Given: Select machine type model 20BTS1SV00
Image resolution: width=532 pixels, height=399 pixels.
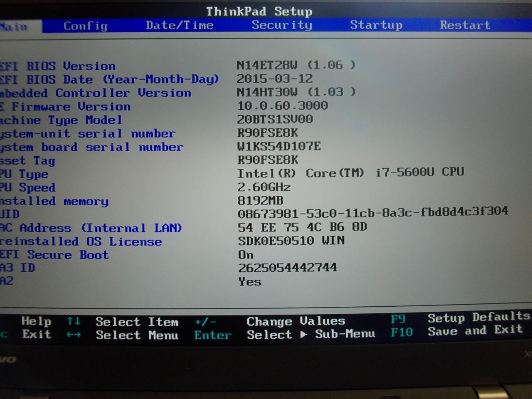Looking at the screenshot, I should coord(275,119).
